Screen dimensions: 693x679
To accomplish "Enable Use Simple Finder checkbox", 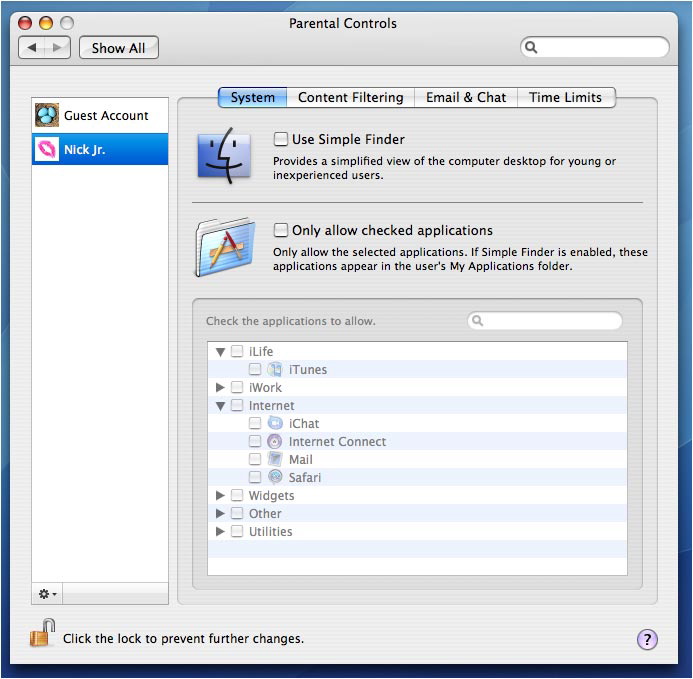I will click(281, 139).
